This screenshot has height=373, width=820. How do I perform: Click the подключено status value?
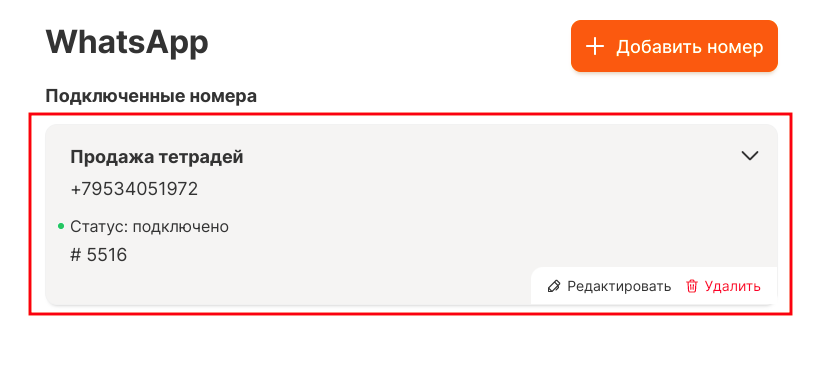[180, 228]
